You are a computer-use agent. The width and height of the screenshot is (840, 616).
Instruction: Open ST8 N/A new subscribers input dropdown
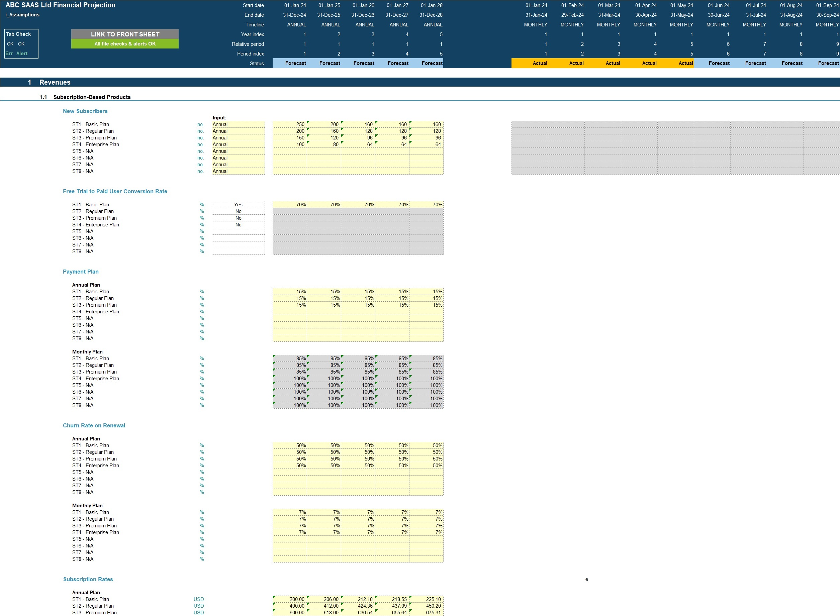coord(238,171)
